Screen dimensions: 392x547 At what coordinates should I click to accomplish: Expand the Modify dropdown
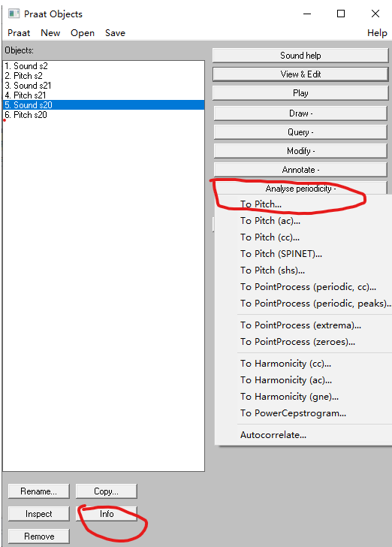click(300, 151)
